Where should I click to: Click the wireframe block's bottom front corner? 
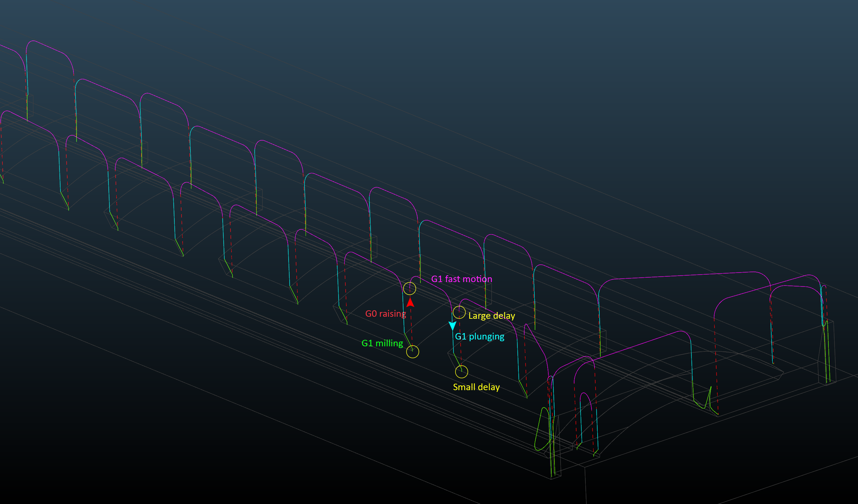551,479
